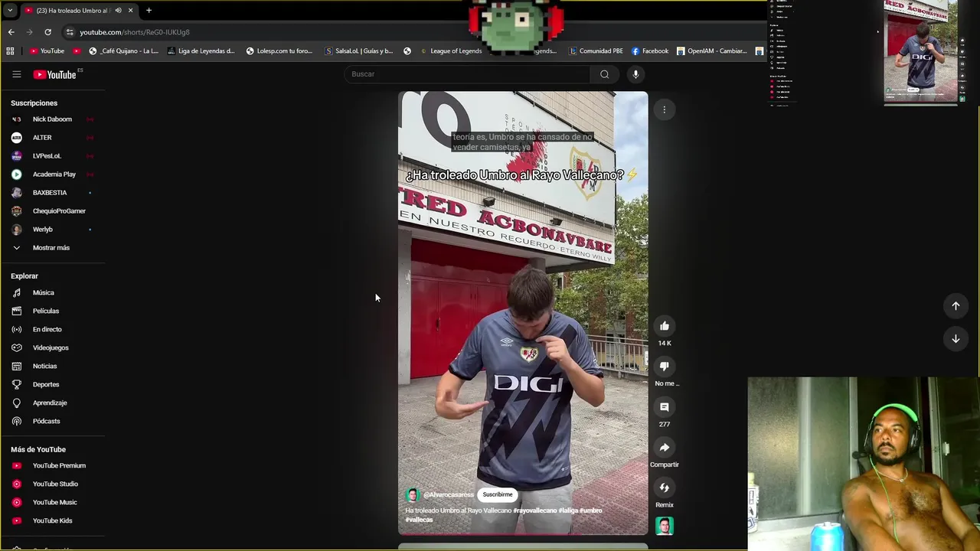The height and width of the screenshot is (551, 980).
Task: Open the Comunidad PBE bookmark
Action: pyautogui.click(x=596, y=51)
